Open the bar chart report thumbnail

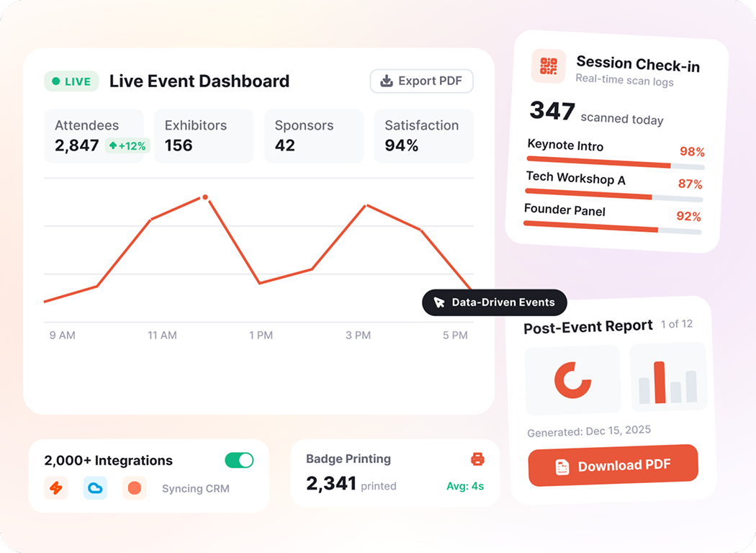pos(669,377)
